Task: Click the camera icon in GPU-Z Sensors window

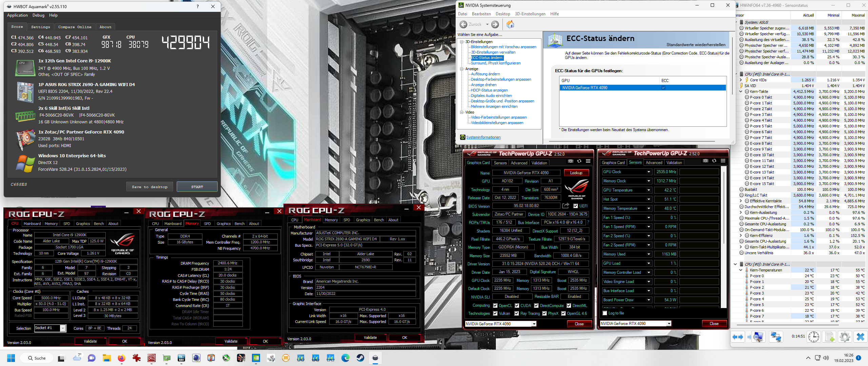Action: [706, 161]
